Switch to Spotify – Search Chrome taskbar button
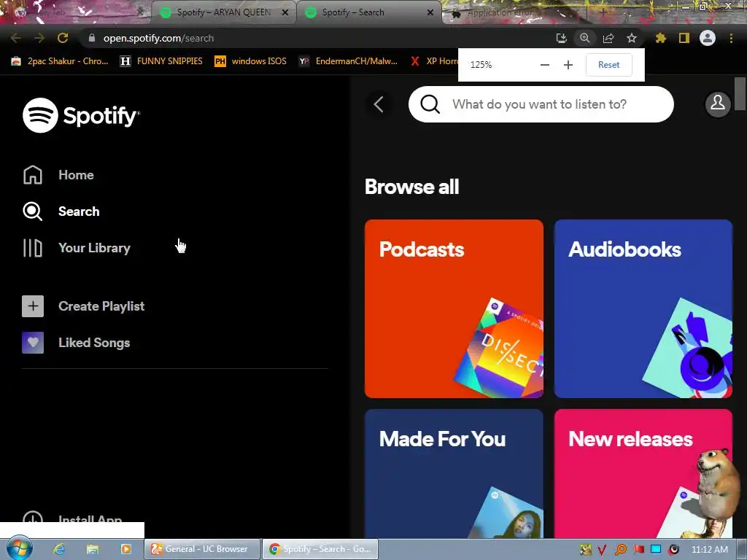 click(x=321, y=549)
